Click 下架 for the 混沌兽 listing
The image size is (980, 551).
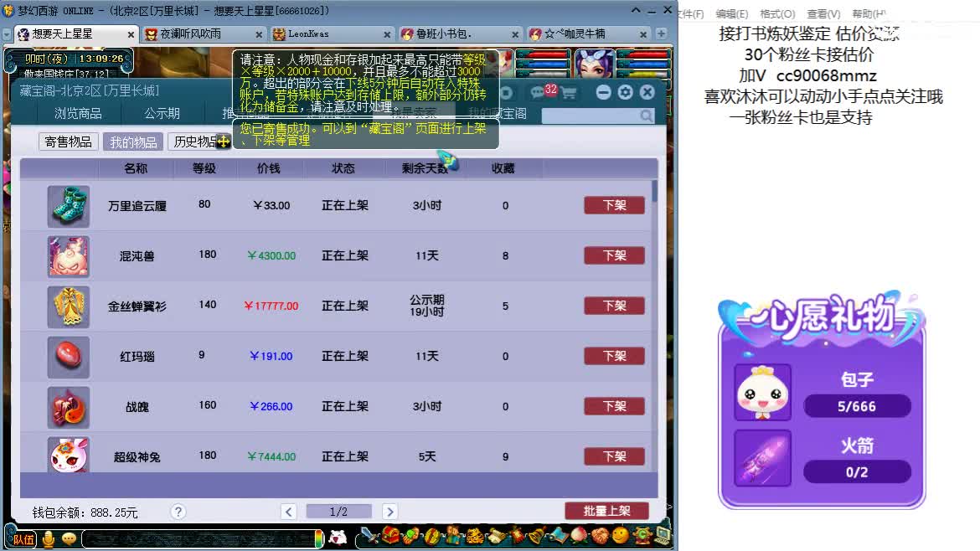[x=613, y=255]
